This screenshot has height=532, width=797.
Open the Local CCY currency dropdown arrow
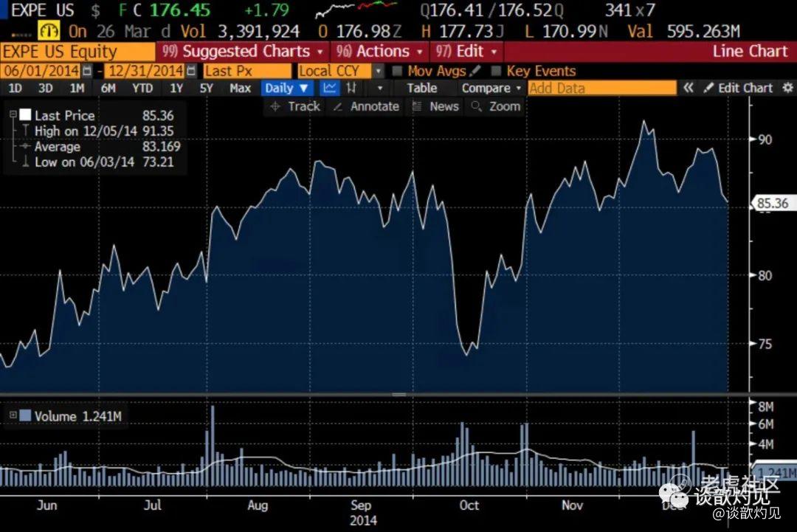point(379,71)
